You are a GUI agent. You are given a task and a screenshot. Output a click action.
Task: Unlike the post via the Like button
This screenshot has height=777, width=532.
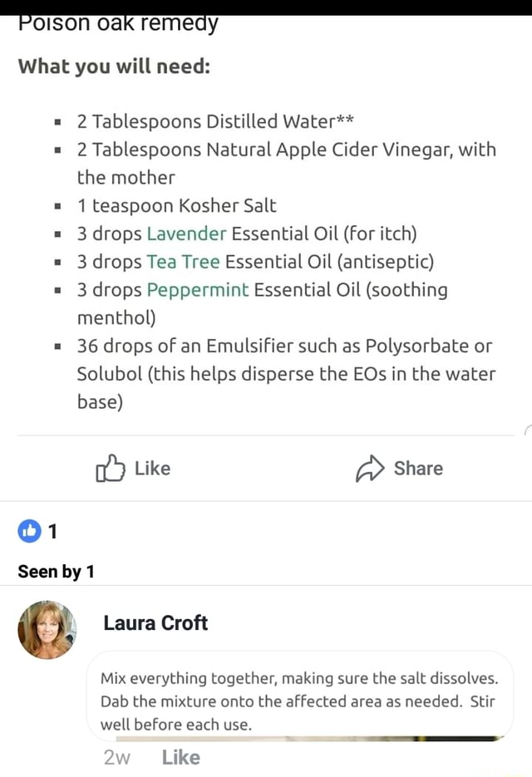coord(133,468)
